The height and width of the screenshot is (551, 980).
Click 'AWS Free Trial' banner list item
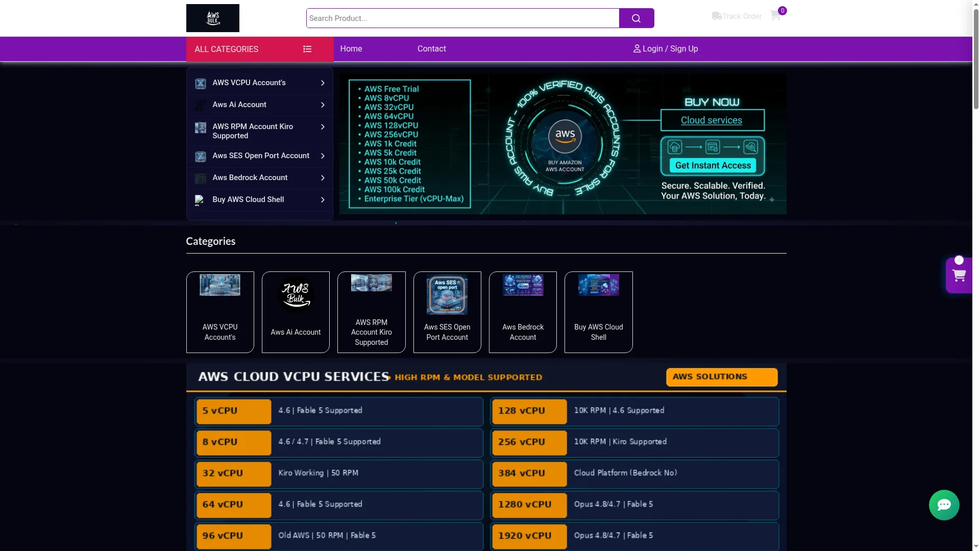(x=391, y=89)
